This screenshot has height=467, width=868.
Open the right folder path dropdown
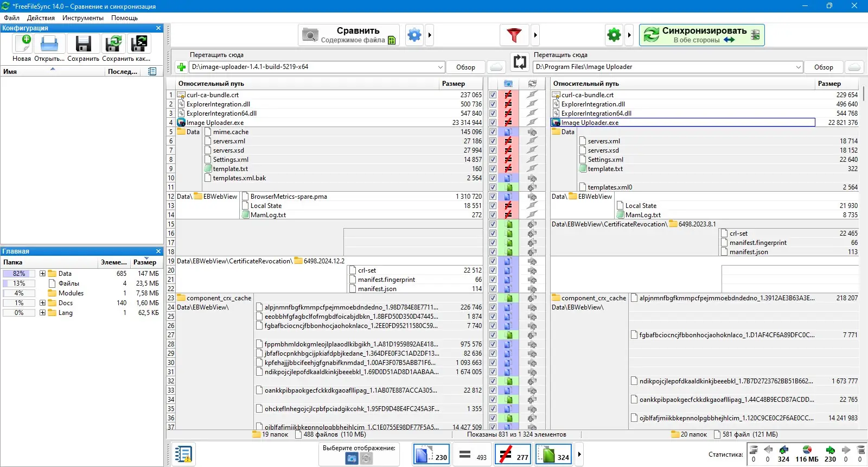(x=798, y=67)
